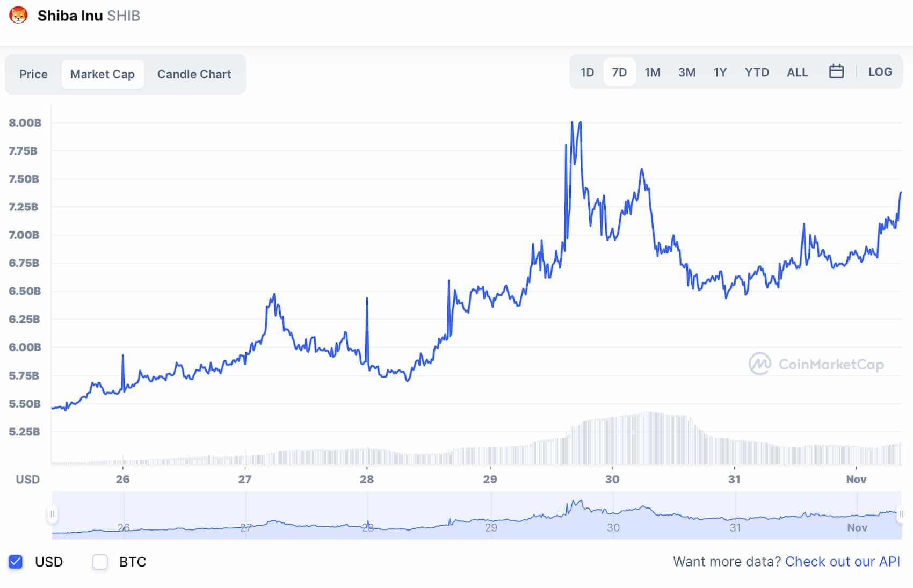Uncheck the USD checkbox
Image resolution: width=913 pixels, height=588 pixels.
coord(16,562)
